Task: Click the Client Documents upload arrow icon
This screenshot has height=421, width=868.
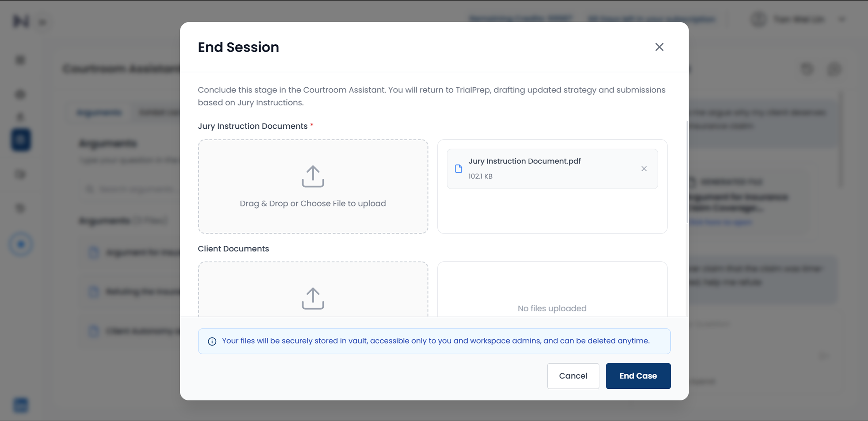Action: (x=313, y=298)
